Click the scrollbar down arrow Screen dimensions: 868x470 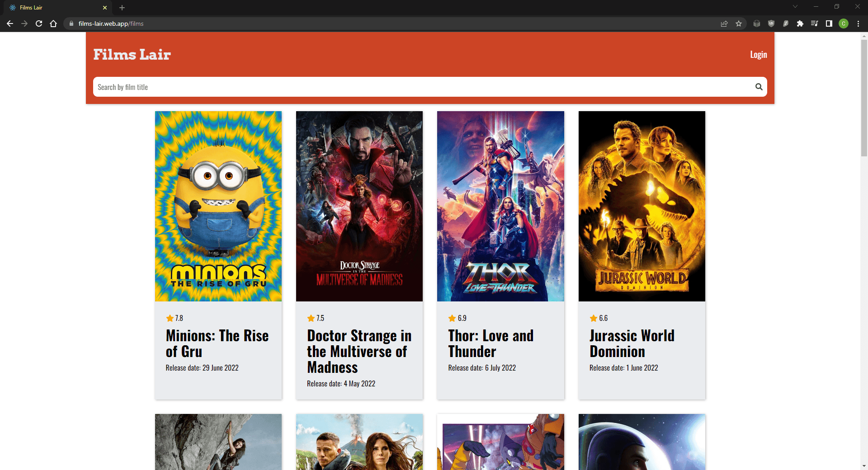tap(864, 466)
